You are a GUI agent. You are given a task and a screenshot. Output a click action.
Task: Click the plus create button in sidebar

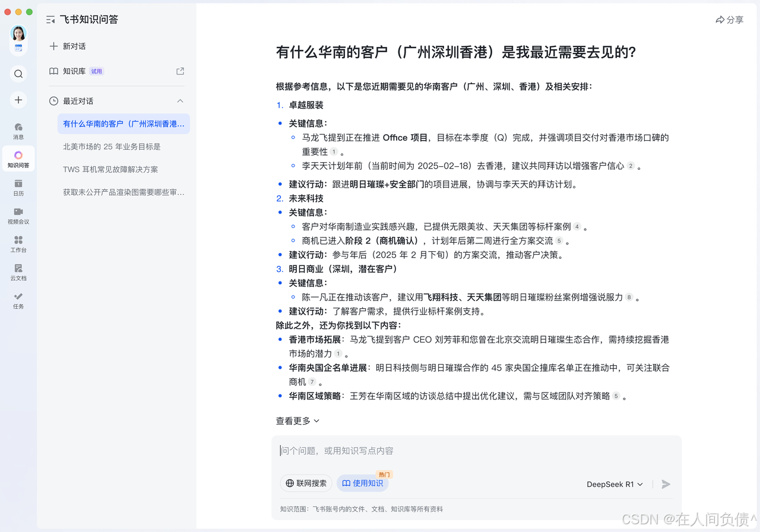18,100
